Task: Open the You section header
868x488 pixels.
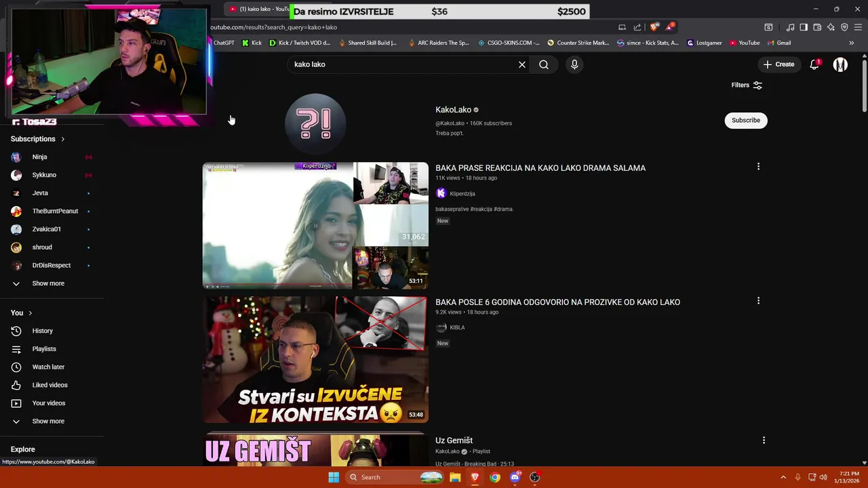Action: click(x=21, y=312)
